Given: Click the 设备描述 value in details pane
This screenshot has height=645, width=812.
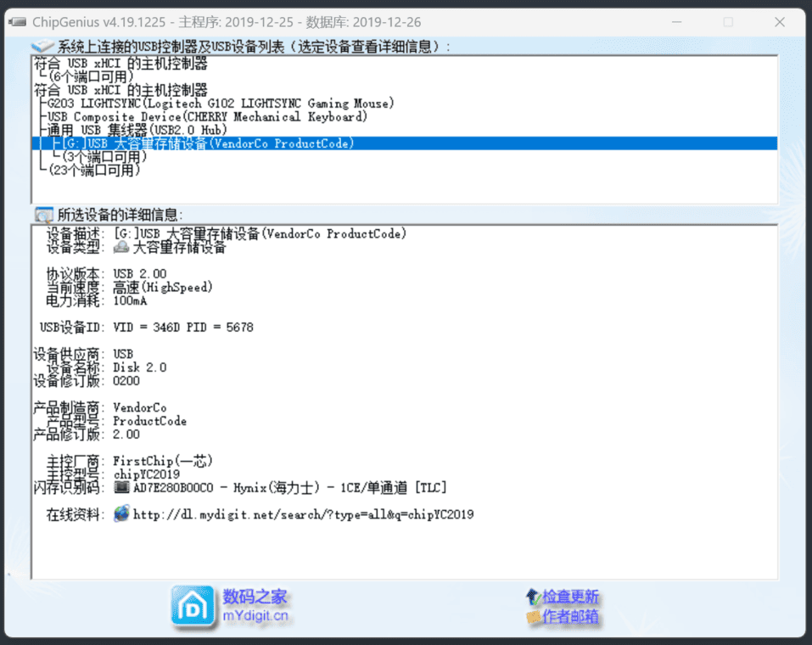Looking at the screenshot, I should (x=260, y=233).
